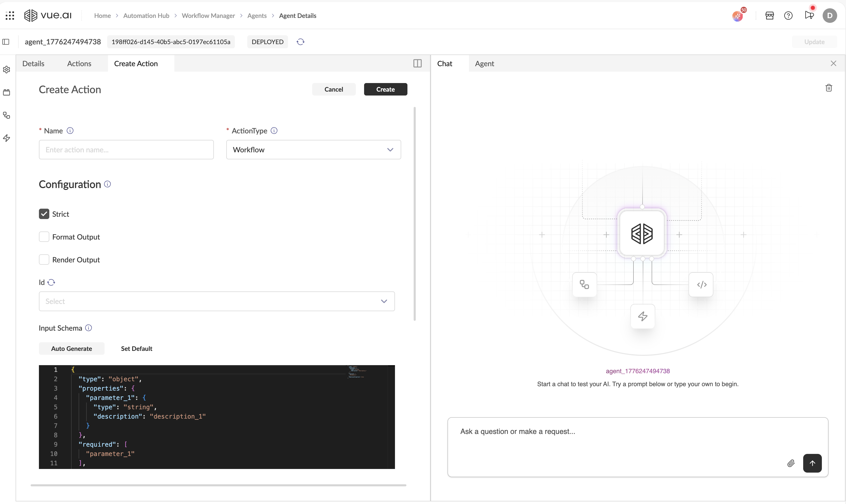
Task: Open the calendar-style sidebar icon
Action: [x=6, y=92]
